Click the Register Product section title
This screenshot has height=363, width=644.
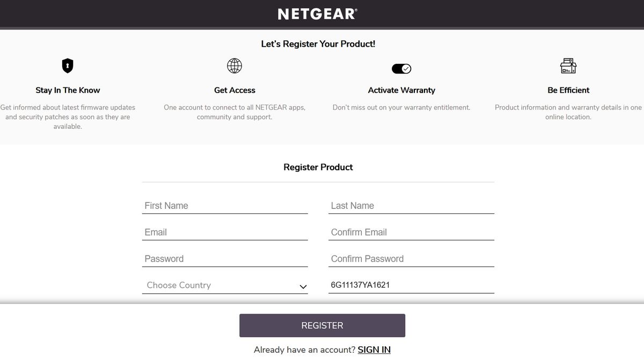(x=318, y=167)
